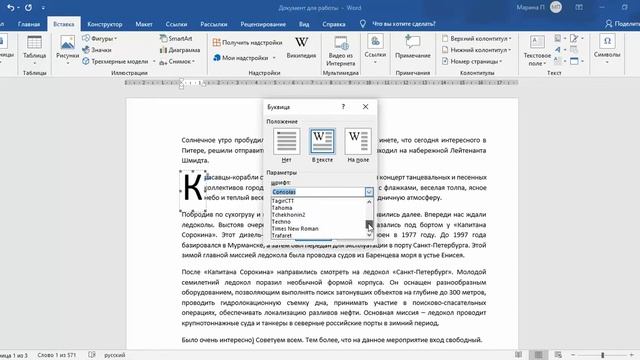Image resolution: width=640 pixels, height=360 pixels.
Task: Open the Таблица table gallery
Action: pyautogui.click(x=34, y=51)
